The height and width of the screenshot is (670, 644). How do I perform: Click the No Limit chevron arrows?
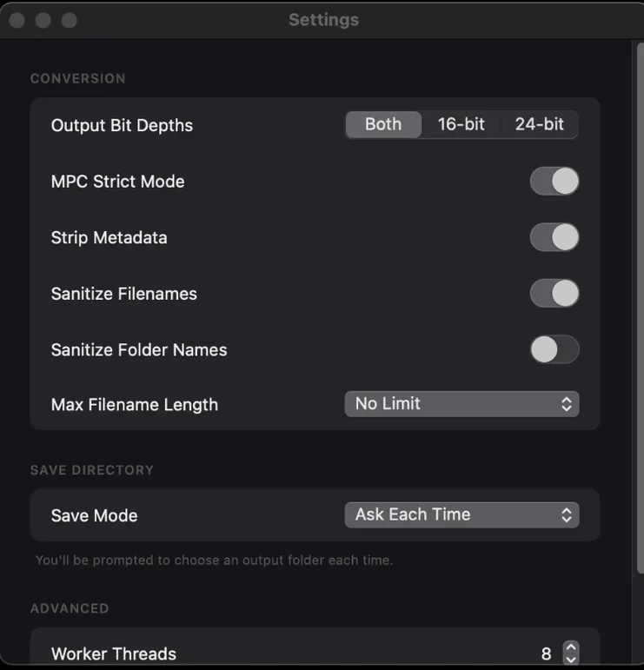(x=567, y=404)
